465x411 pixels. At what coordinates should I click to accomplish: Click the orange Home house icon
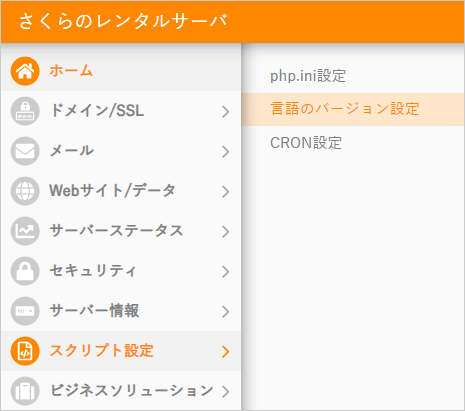pos(25,71)
